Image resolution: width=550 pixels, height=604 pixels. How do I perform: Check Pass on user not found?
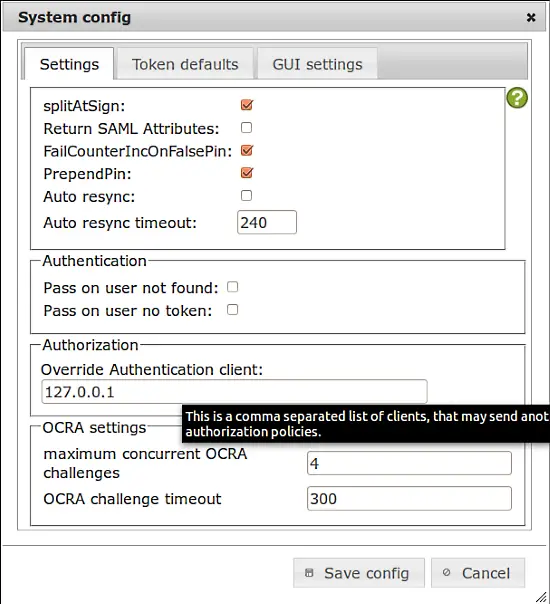click(233, 287)
